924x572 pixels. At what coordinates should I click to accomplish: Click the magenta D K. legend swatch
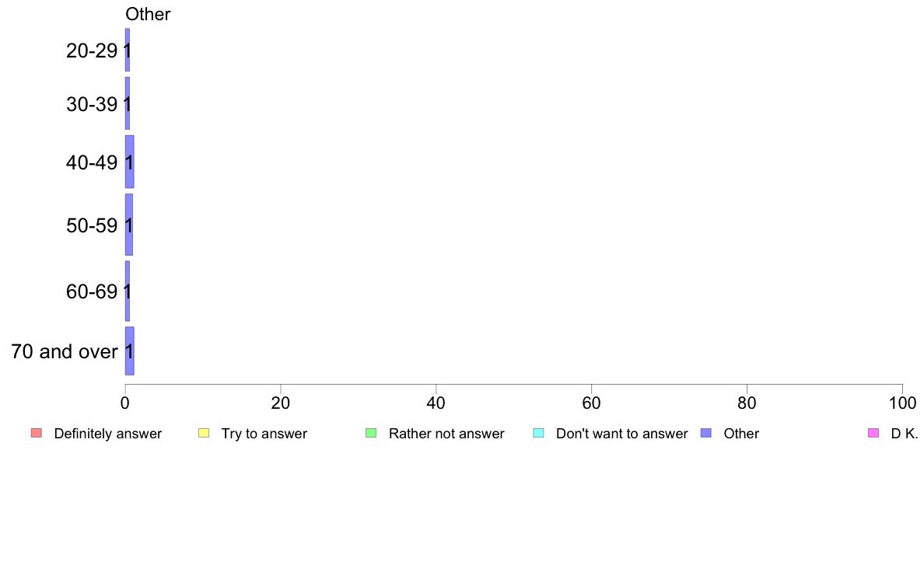pos(873,433)
